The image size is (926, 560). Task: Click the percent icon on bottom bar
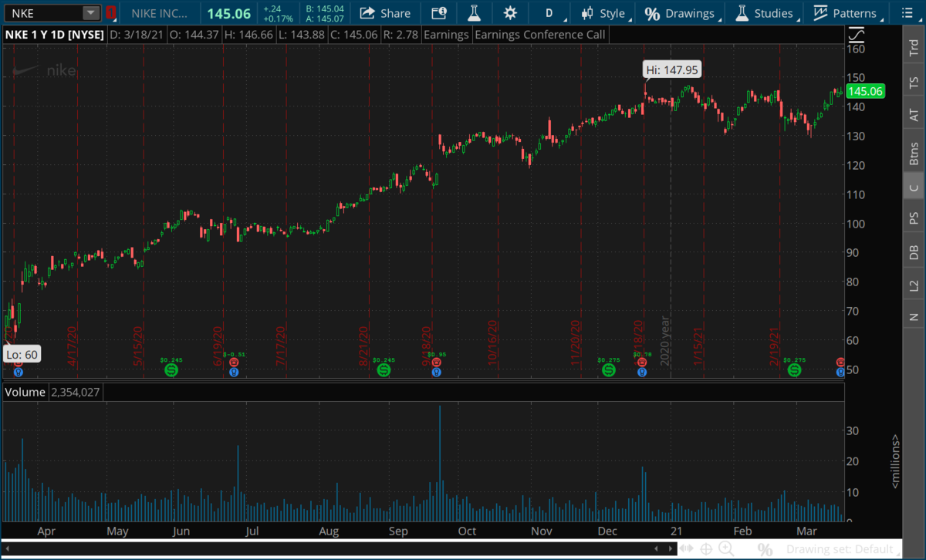765,550
